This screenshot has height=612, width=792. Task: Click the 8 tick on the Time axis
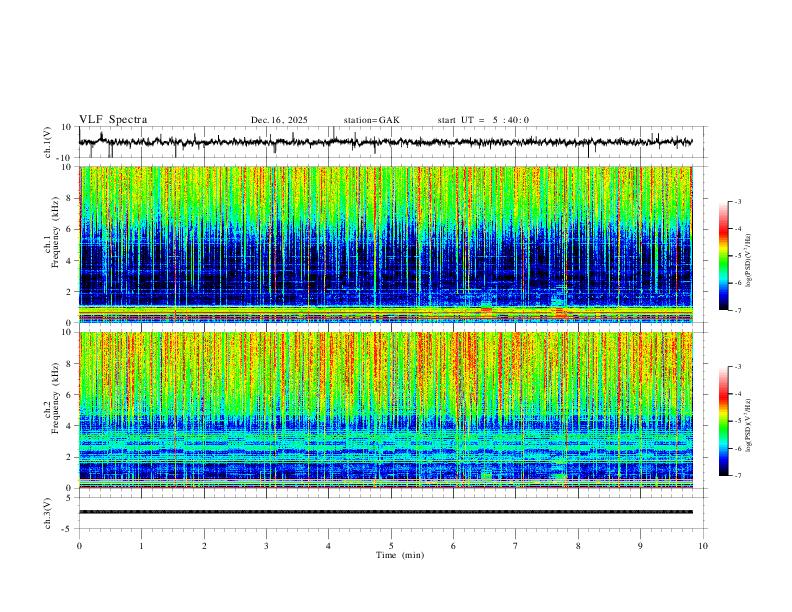578,546
